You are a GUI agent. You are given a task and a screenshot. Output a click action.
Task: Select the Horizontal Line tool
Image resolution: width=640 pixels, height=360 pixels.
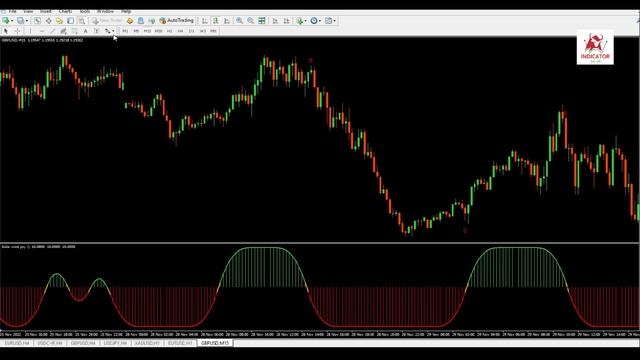(42, 31)
